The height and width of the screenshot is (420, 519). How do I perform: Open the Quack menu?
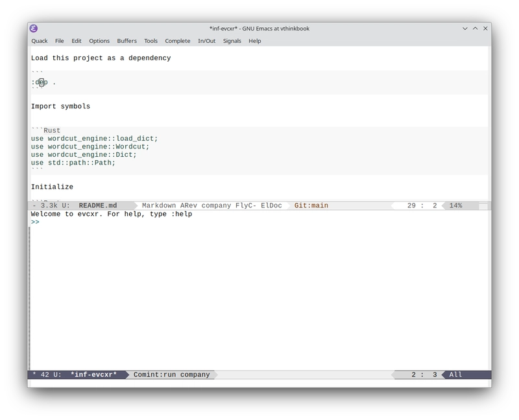click(40, 41)
